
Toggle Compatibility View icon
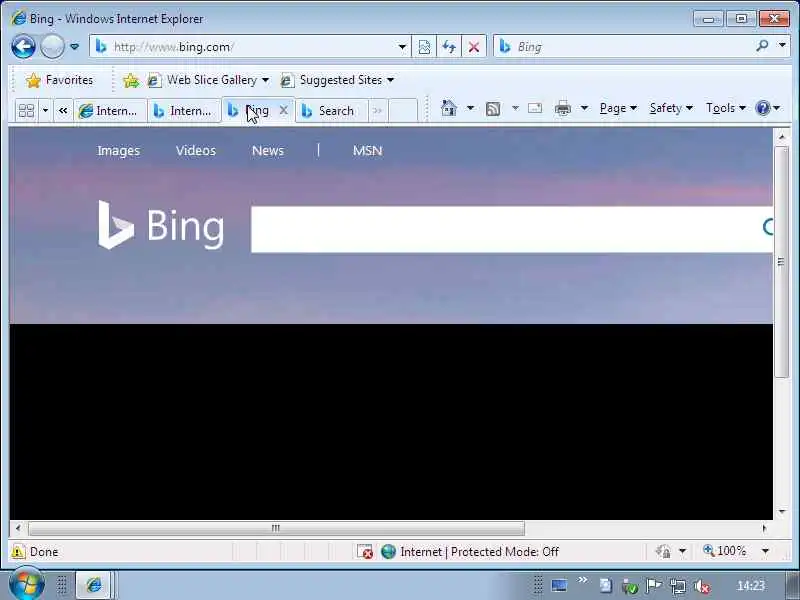[424, 47]
